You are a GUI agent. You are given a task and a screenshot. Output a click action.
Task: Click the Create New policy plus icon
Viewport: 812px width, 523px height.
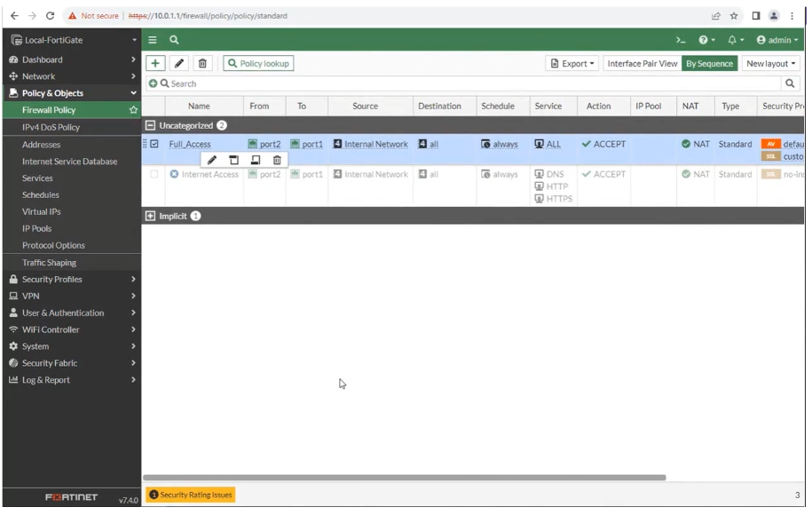click(x=155, y=63)
